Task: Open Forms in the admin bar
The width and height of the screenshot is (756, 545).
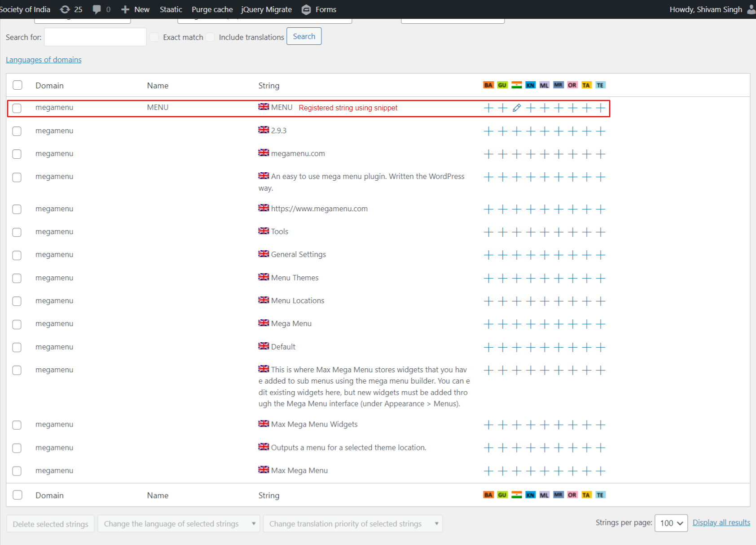Action: pos(319,9)
